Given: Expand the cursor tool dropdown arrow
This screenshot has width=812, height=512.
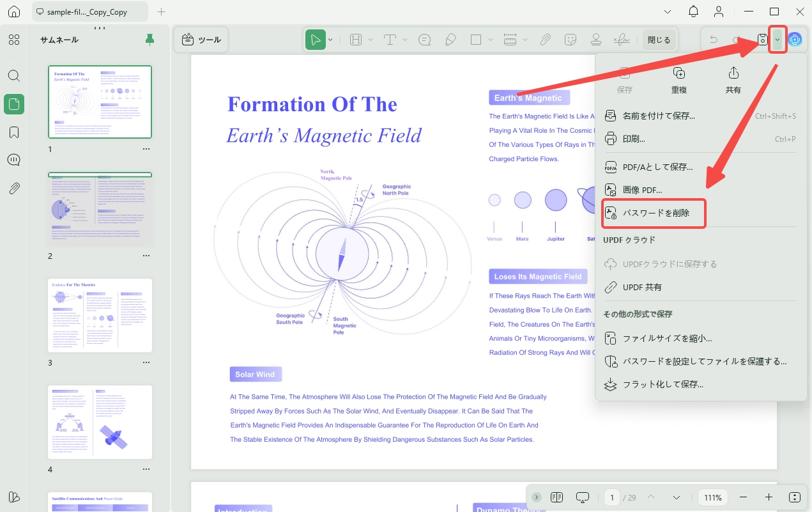Looking at the screenshot, I should (x=330, y=40).
